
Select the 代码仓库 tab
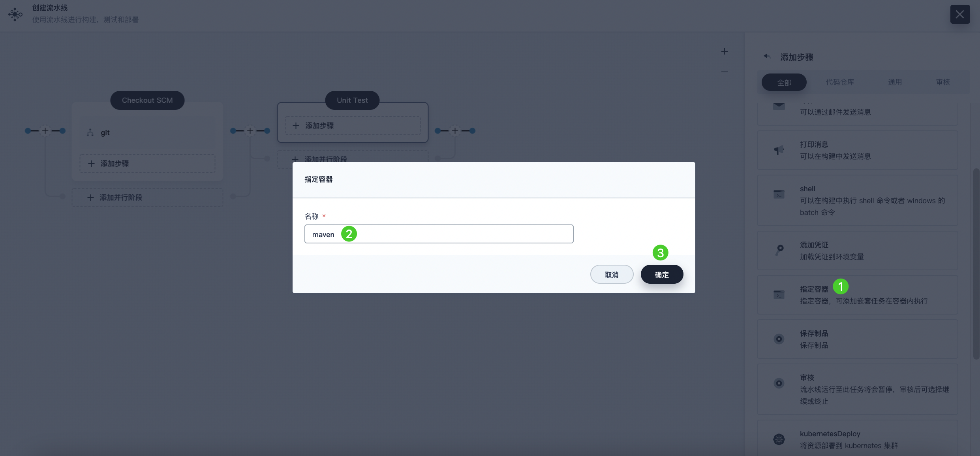[841, 82]
